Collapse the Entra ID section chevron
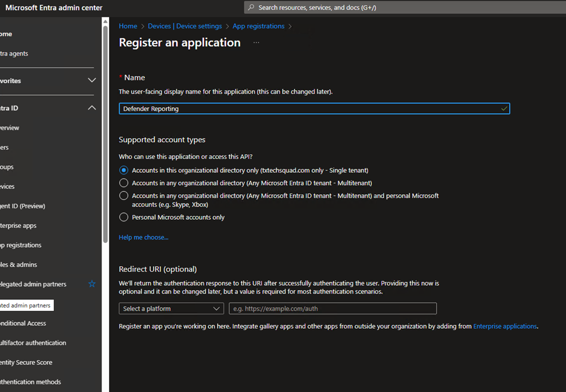This screenshot has width=566, height=392. point(92,108)
